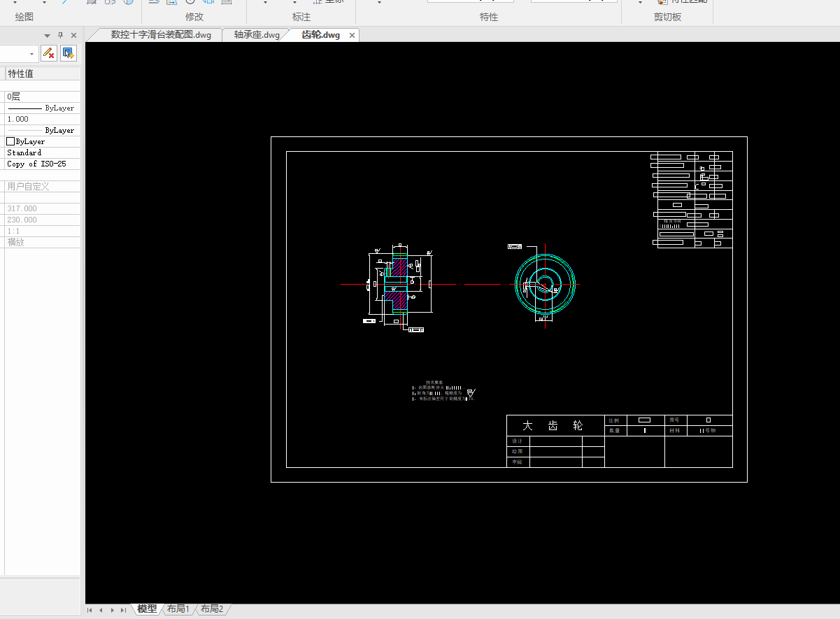Switch to the 布局1 layout tab
This screenshot has width=840, height=619.
pos(178,609)
